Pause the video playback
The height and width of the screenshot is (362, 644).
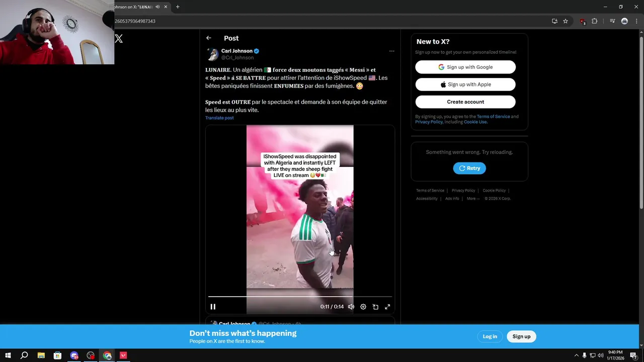coord(213,307)
